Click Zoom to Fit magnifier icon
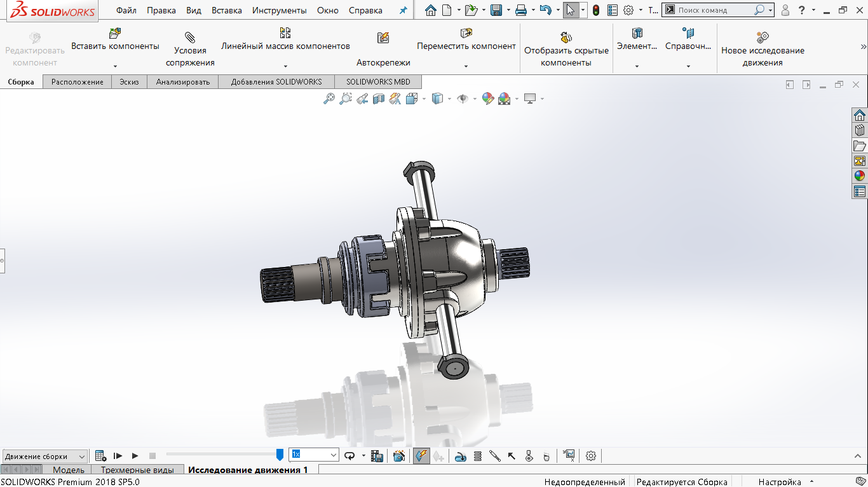868x487 pixels. (x=329, y=99)
